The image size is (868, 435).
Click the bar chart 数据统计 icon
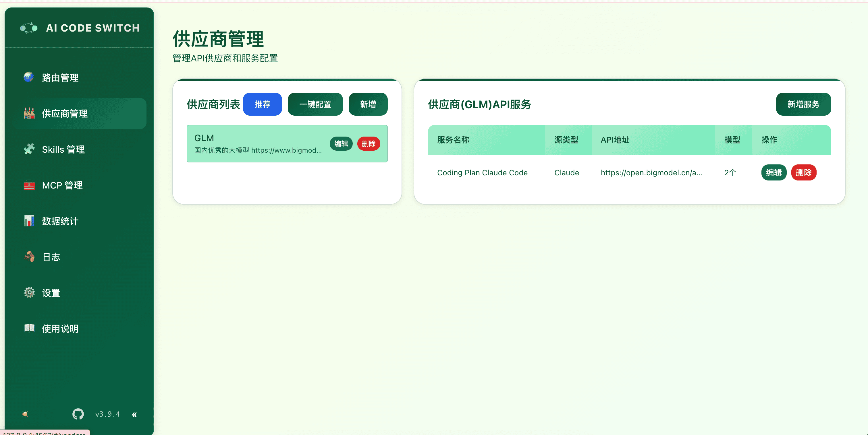pos(29,221)
